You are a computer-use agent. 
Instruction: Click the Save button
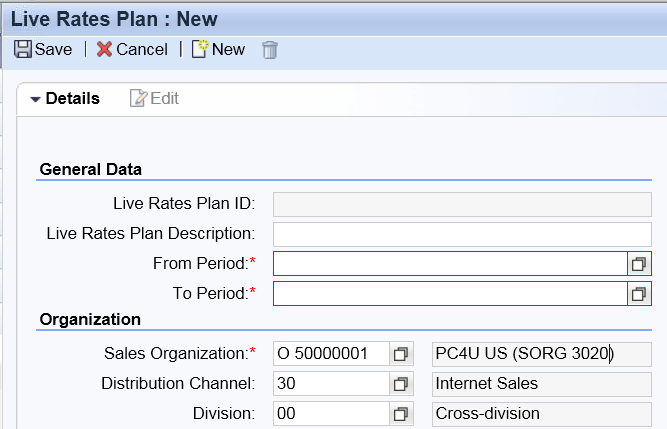(43, 49)
